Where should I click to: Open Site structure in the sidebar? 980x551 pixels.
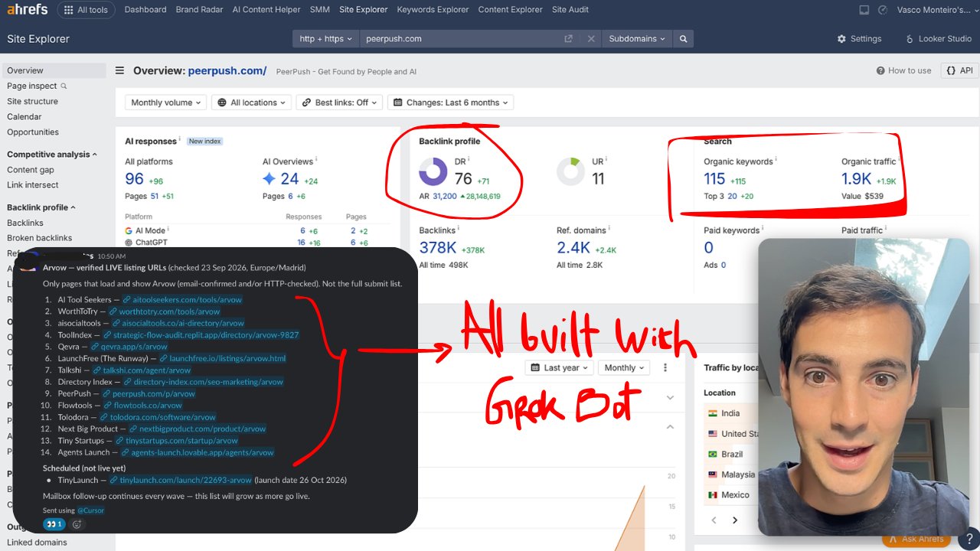tap(33, 102)
